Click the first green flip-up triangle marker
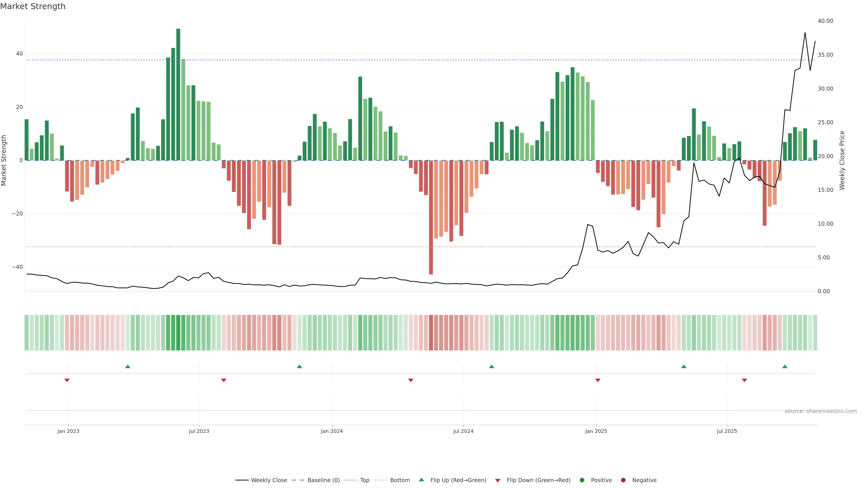 tap(128, 366)
